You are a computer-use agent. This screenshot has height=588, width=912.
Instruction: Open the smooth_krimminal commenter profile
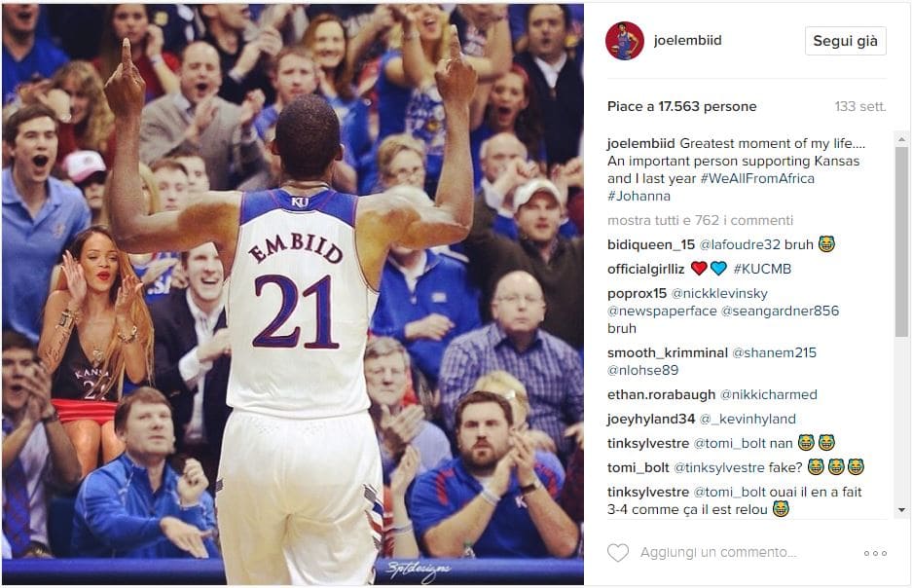667,353
